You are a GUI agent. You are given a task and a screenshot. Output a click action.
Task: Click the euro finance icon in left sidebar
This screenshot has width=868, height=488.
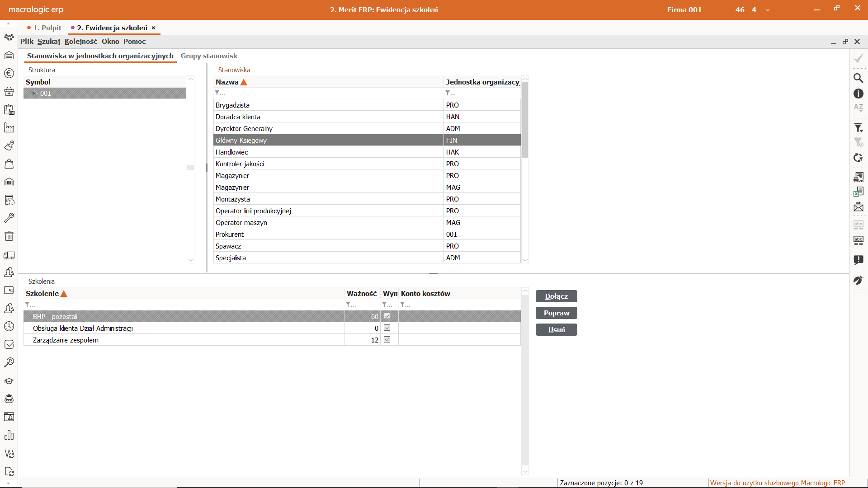click(9, 73)
